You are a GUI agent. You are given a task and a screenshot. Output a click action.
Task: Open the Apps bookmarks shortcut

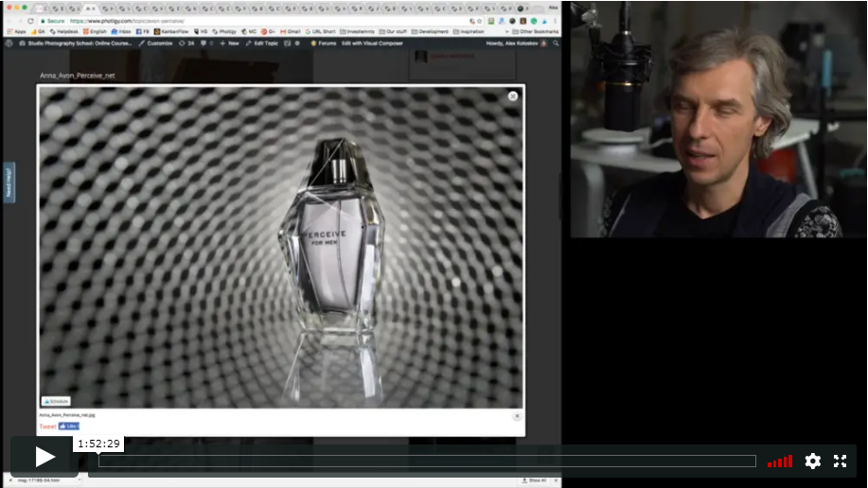tap(17, 31)
